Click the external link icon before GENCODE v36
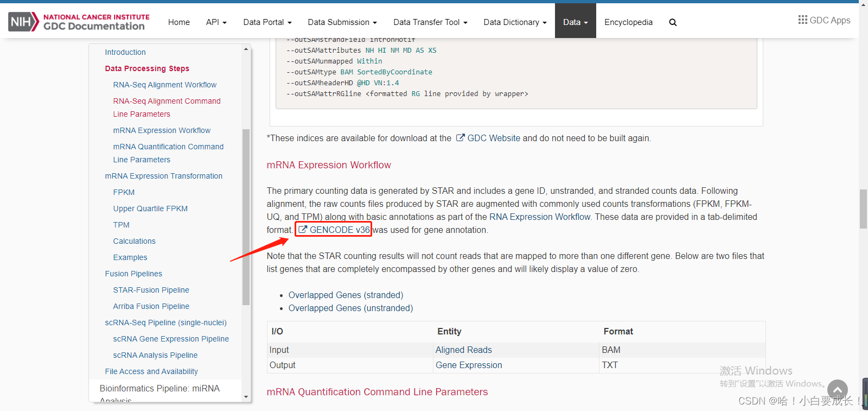This screenshot has height=411, width=868. [303, 230]
